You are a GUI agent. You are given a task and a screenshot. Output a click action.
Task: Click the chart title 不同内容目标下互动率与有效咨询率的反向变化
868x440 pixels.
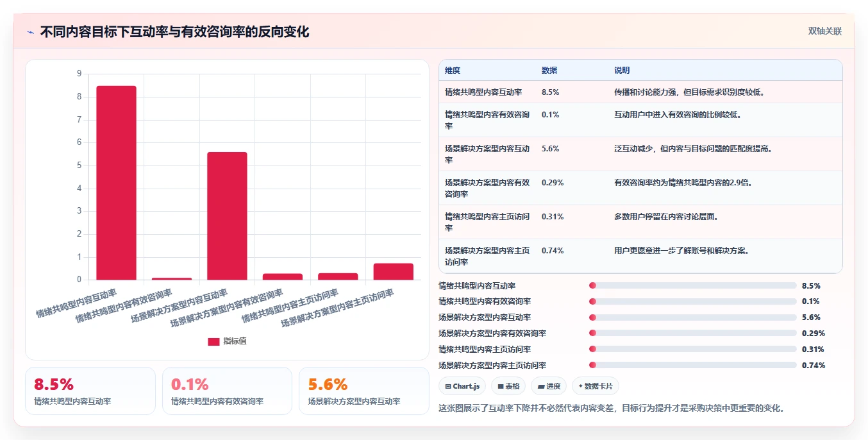174,32
